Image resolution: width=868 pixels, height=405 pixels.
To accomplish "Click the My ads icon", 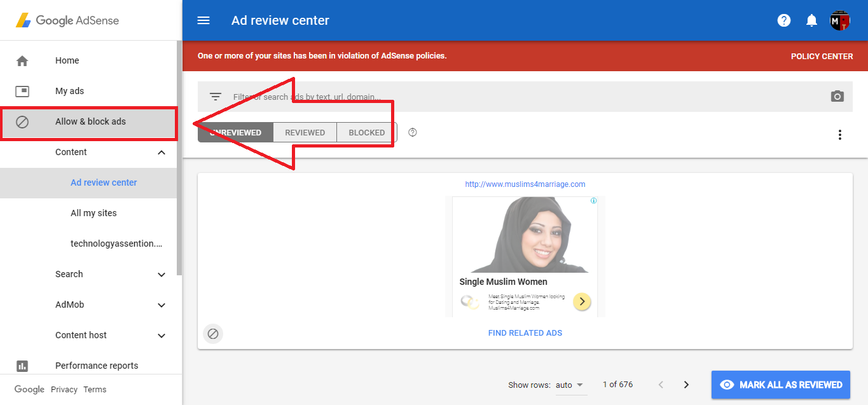I will (22, 92).
